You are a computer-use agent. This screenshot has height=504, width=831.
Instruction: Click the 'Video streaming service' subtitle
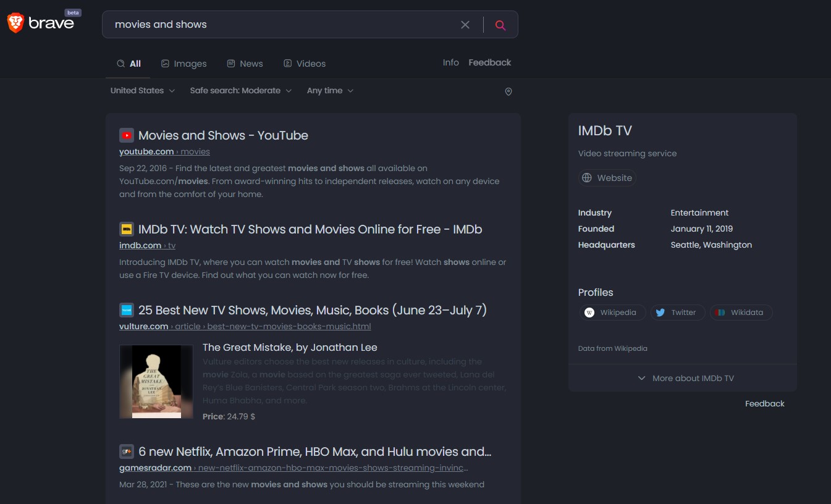tap(627, 154)
